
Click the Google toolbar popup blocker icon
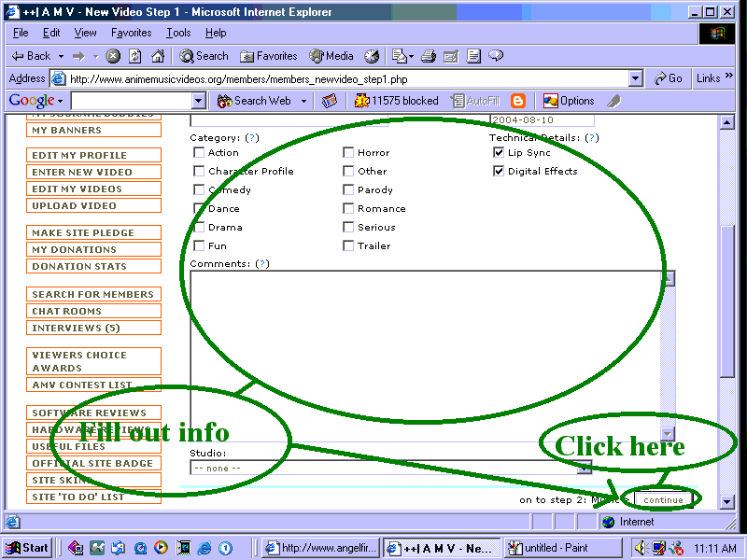[x=361, y=101]
